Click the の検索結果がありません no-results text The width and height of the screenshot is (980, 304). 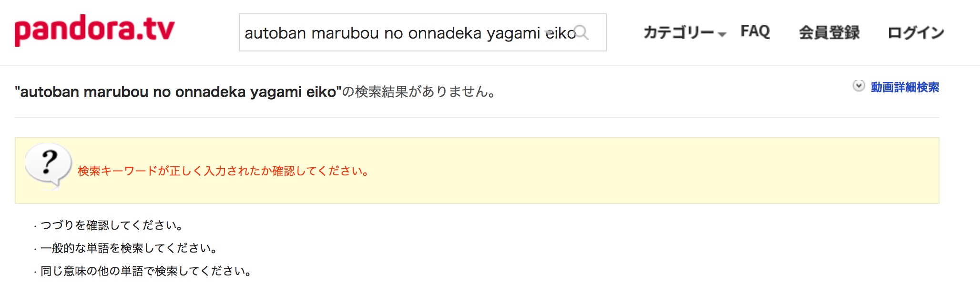pos(419,91)
